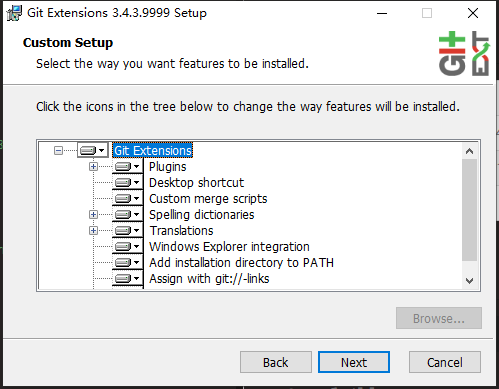Image resolution: width=499 pixels, height=389 pixels.
Task: Expand the Translations tree node
Action: (94, 230)
